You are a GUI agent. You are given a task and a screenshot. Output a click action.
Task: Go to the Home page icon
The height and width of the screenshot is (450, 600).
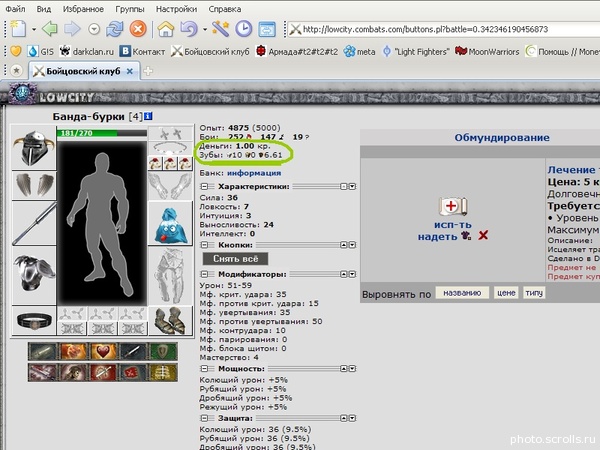pyautogui.click(x=166, y=29)
